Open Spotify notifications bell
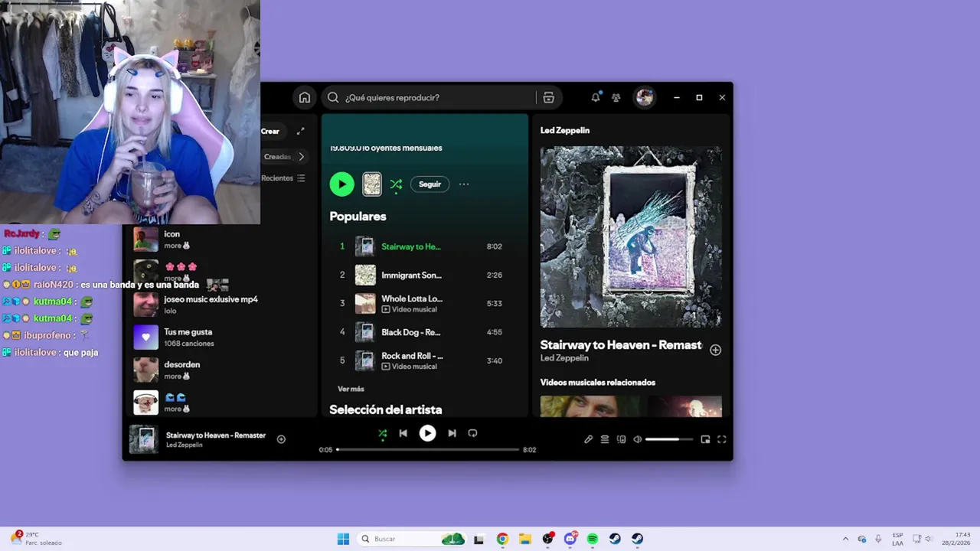The image size is (980, 551). [x=596, y=97]
